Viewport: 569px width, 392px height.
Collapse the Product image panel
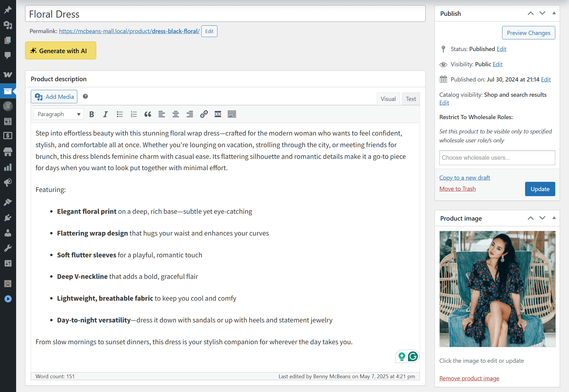(554, 218)
